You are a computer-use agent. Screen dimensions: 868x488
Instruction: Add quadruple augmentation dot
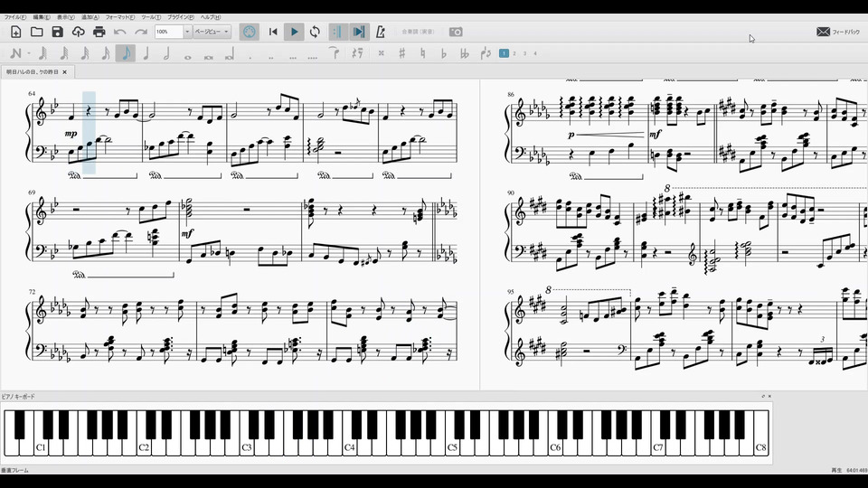313,57
